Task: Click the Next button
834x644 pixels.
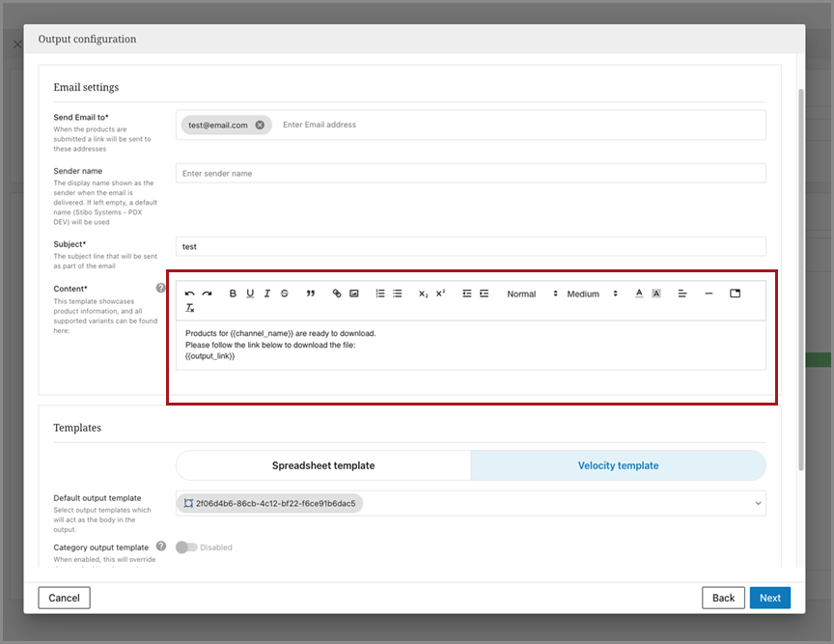Action: tap(769, 598)
